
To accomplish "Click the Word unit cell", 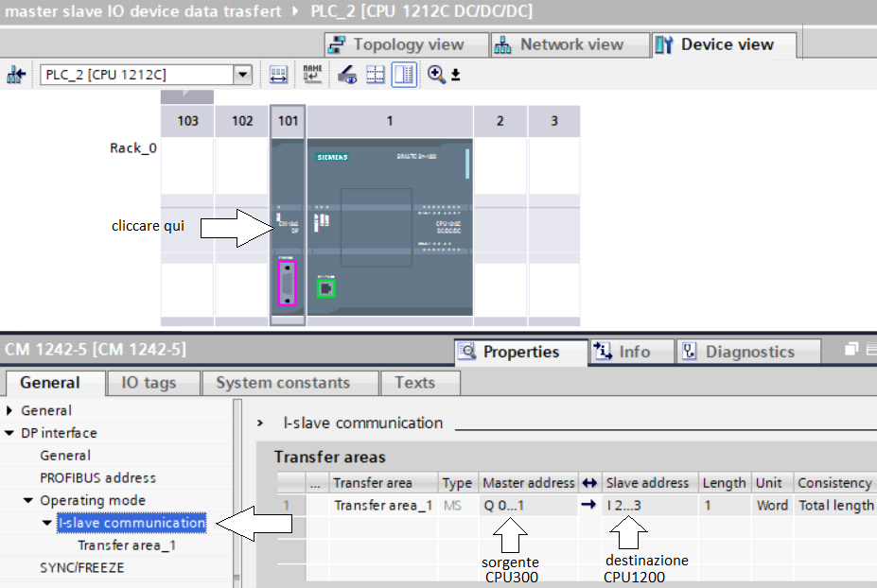I will (x=772, y=505).
